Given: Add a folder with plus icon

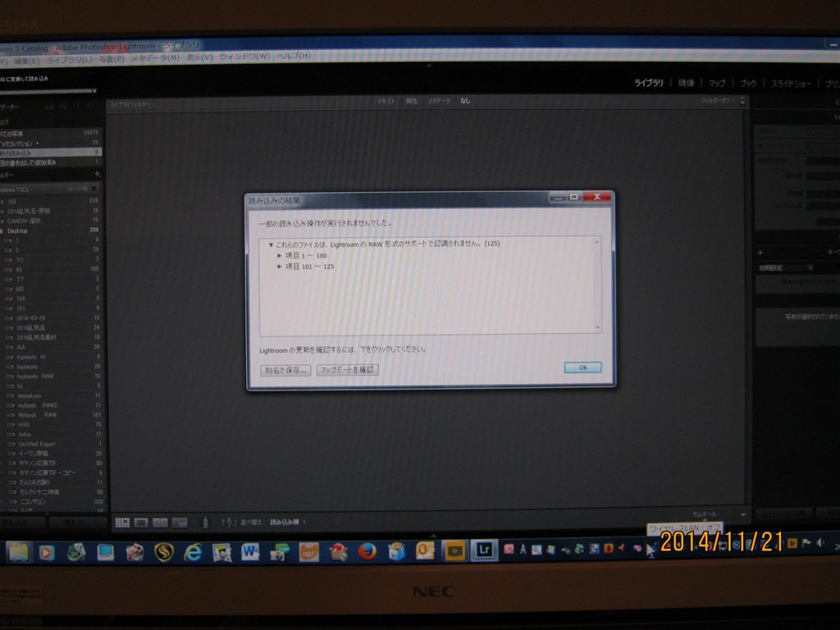Looking at the screenshot, I should pos(98,174).
